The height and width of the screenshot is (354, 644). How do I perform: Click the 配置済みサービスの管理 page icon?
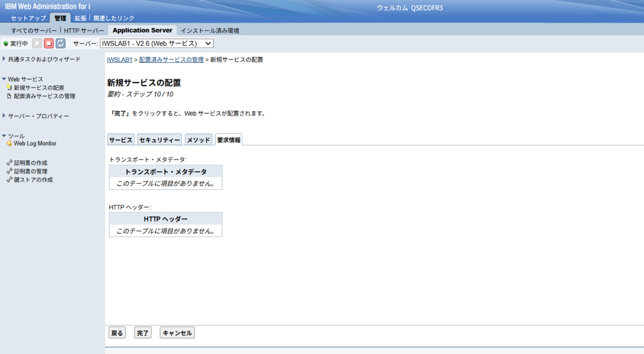9,96
